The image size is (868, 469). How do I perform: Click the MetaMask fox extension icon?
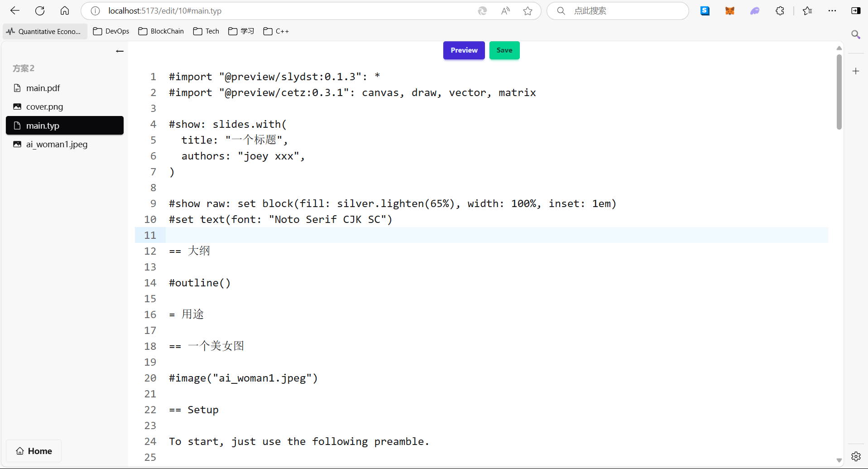tap(729, 11)
